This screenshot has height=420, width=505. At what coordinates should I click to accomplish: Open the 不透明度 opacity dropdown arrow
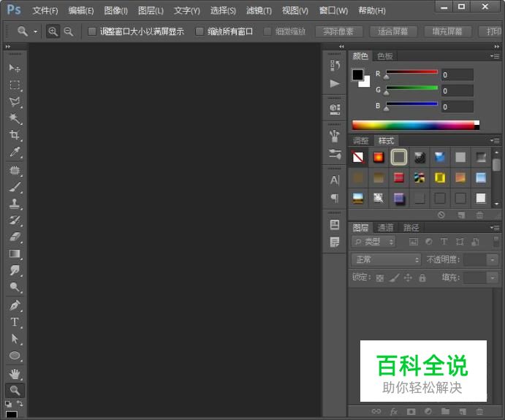click(x=492, y=259)
